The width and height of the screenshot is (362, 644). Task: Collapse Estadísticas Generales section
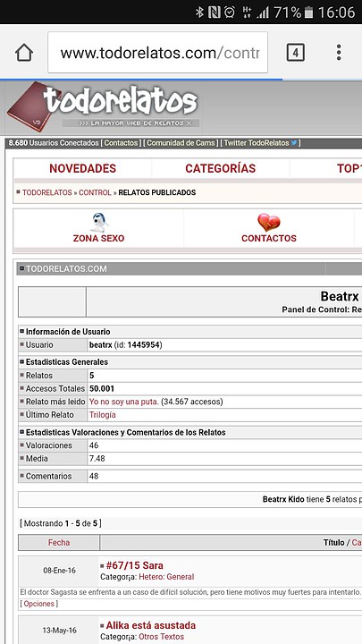coord(22,362)
